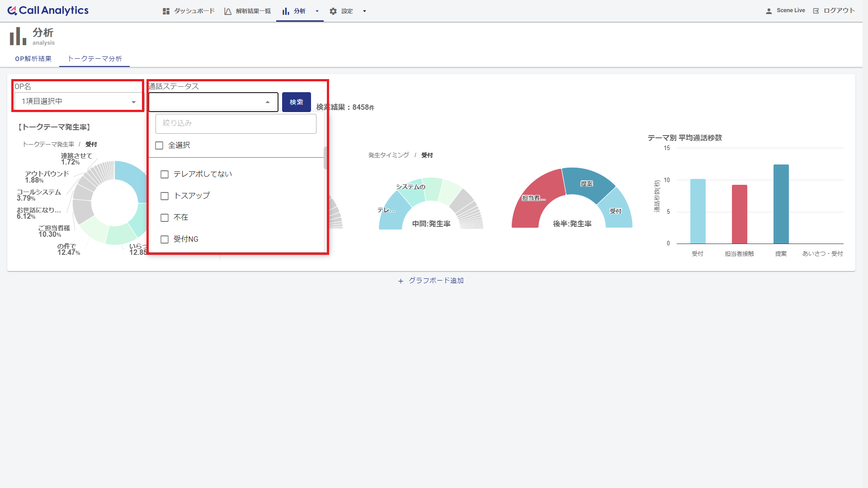Viewport: 868px width, 488px height.
Task: Enable the 不在 status checkbox
Action: 165,217
